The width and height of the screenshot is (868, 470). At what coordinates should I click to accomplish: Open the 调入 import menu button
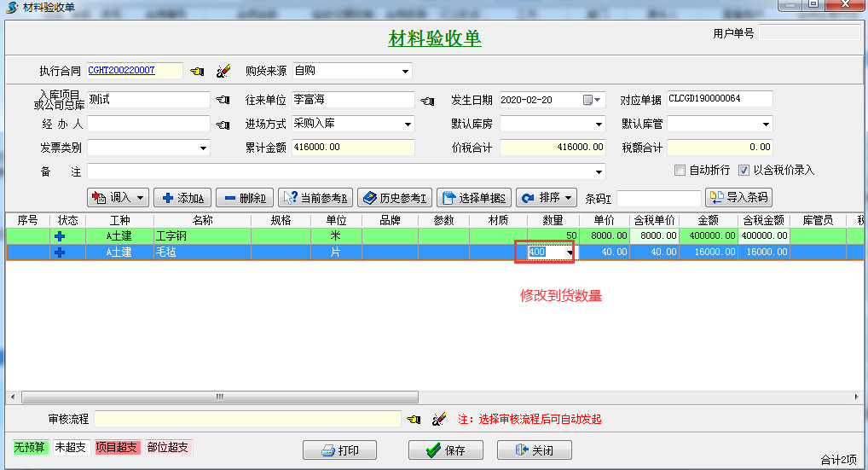[x=119, y=198]
